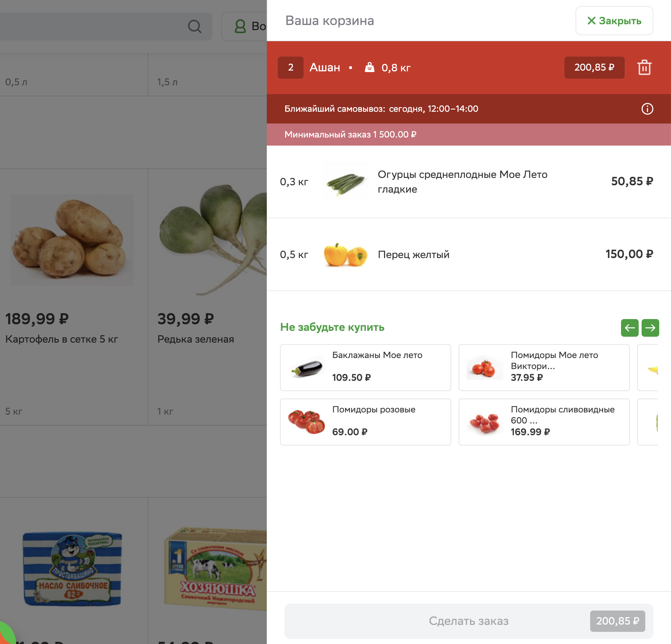Select the Перец желтый cart item
671x644 pixels.
click(469, 254)
